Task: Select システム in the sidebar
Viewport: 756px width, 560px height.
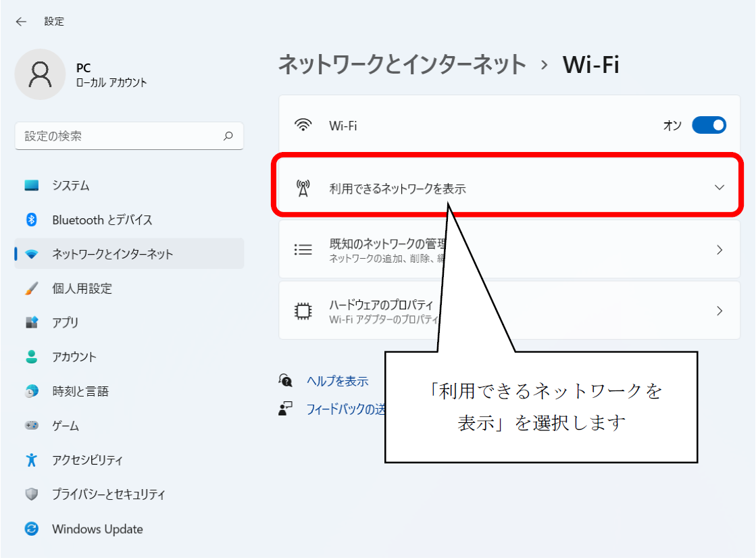Action: pyautogui.click(x=71, y=185)
